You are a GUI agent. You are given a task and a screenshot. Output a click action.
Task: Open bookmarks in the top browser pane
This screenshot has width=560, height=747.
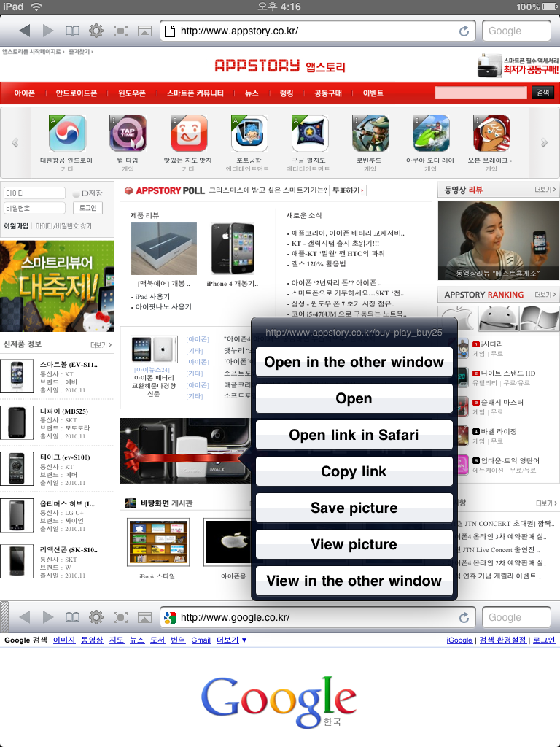coord(72,31)
